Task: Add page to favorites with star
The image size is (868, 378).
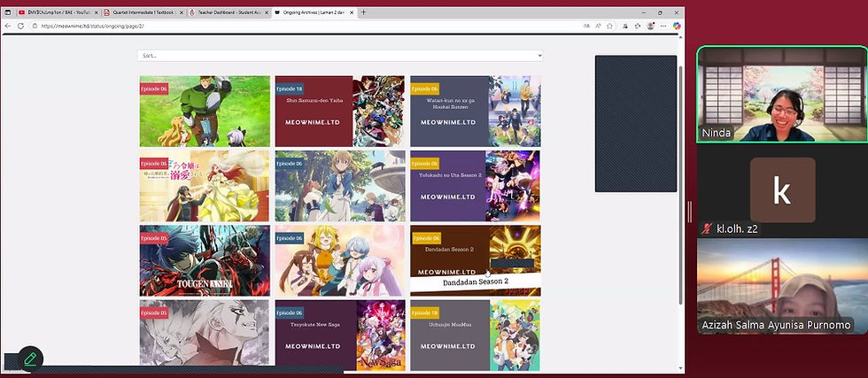Action: point(609,26)
